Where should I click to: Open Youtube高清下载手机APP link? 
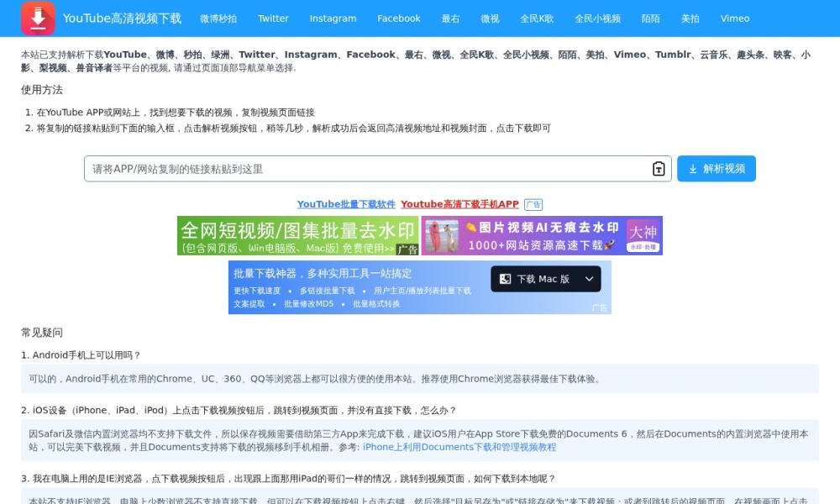coord(459,204)
